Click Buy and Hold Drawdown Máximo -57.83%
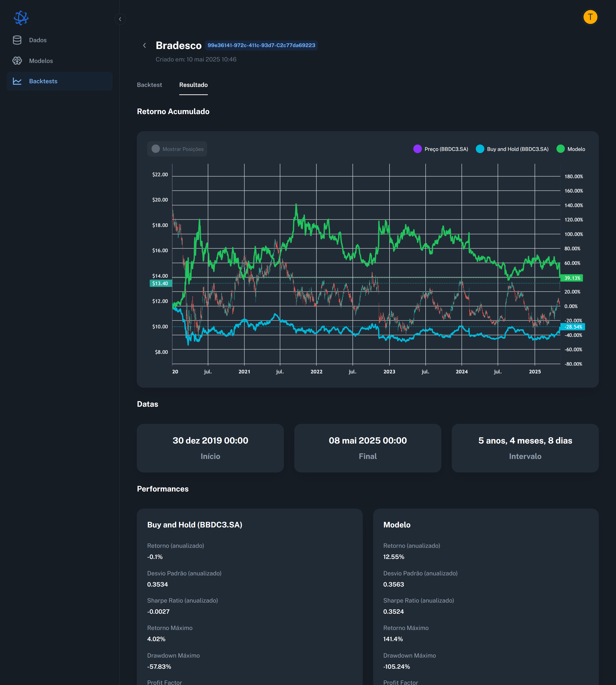The height and width of the screenshot is (685, 616). (x=159, y=667)
